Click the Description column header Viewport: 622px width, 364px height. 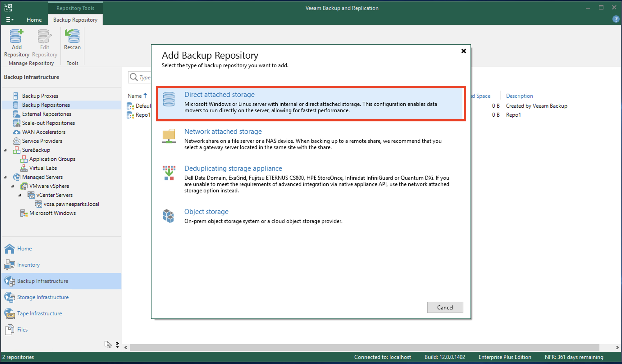519,96
